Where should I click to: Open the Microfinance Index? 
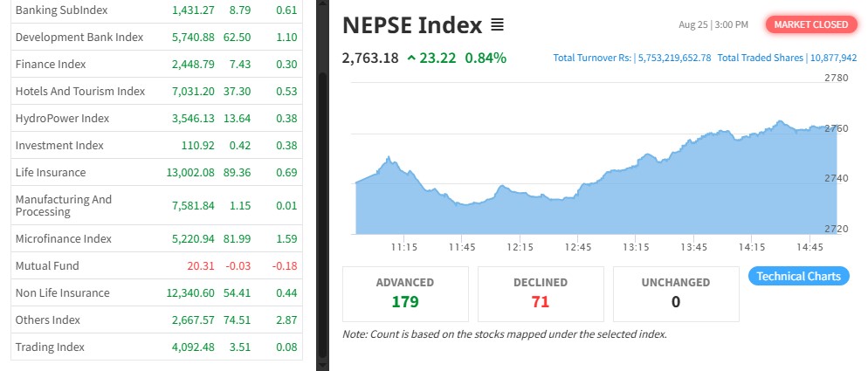click(x=64, y=239)
